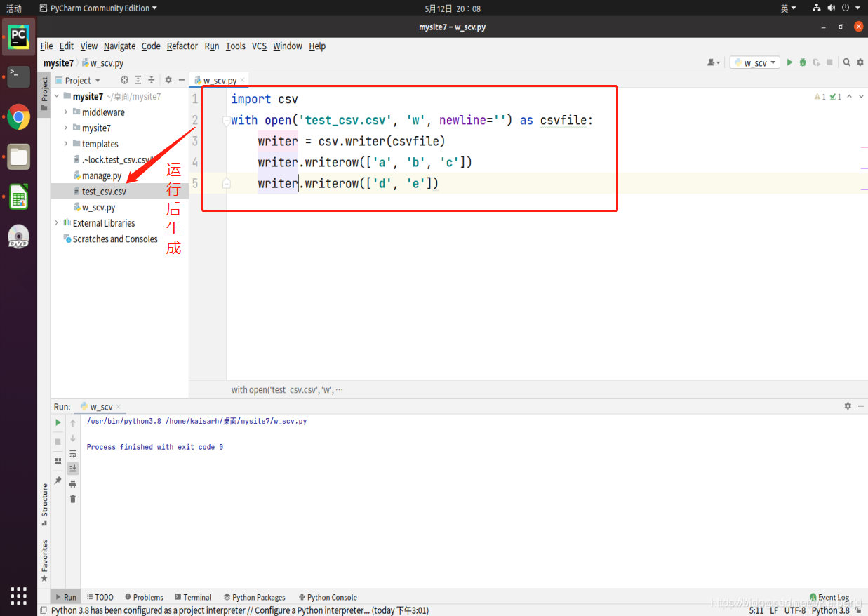Open the TODO tool window
This screenshot has width=868, height=616.
click(x=100, y=597)
